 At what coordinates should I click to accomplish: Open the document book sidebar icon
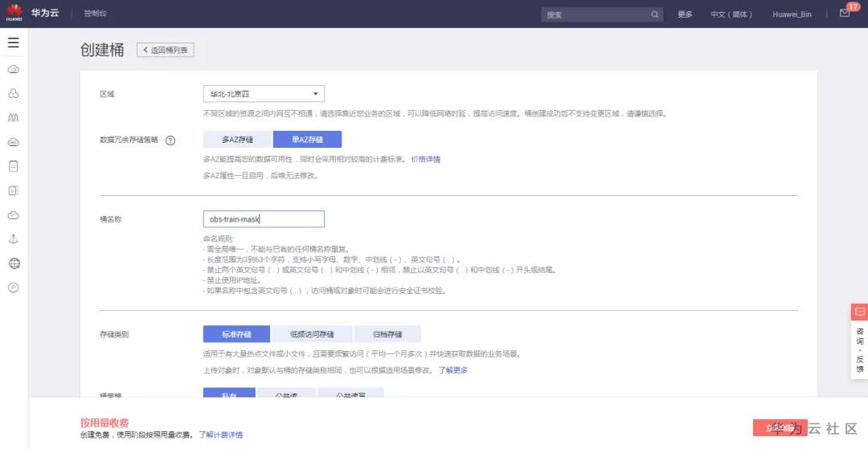point(14,191)
